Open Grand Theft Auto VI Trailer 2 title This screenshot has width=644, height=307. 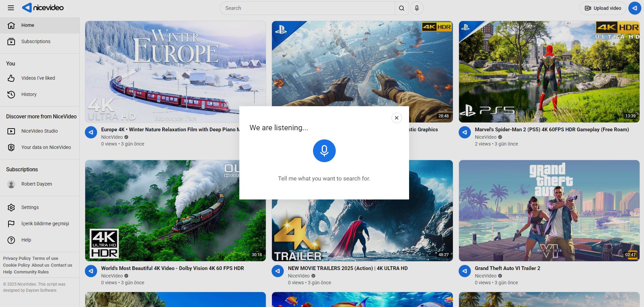[508, 268]
